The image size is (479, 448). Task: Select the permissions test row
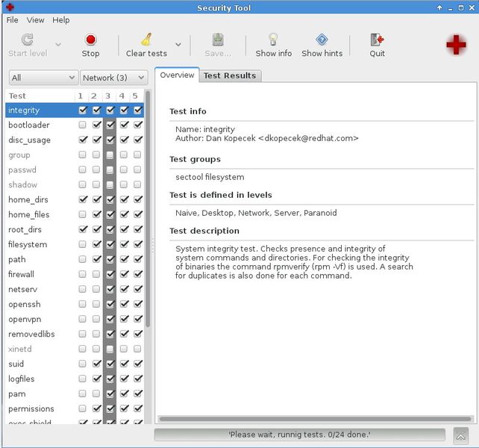coord(75,408)
